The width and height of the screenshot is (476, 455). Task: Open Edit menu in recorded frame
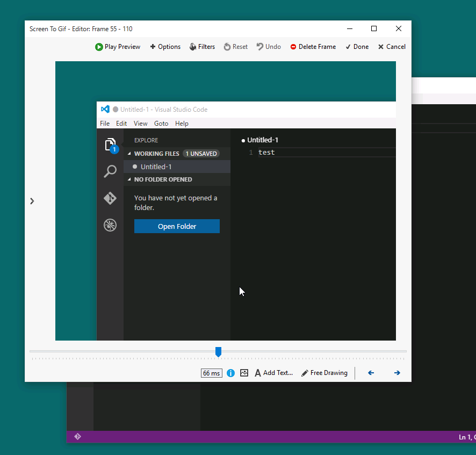click(121, 124)
